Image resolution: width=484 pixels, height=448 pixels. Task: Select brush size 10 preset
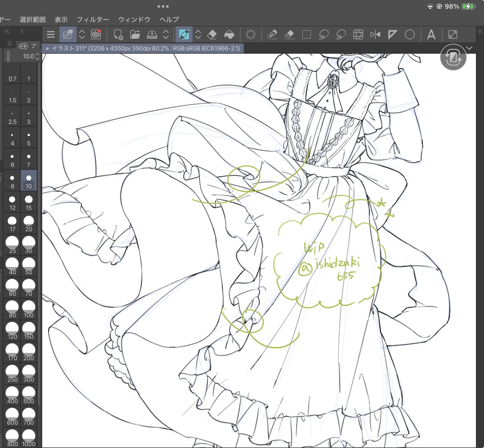pos(28,181)
